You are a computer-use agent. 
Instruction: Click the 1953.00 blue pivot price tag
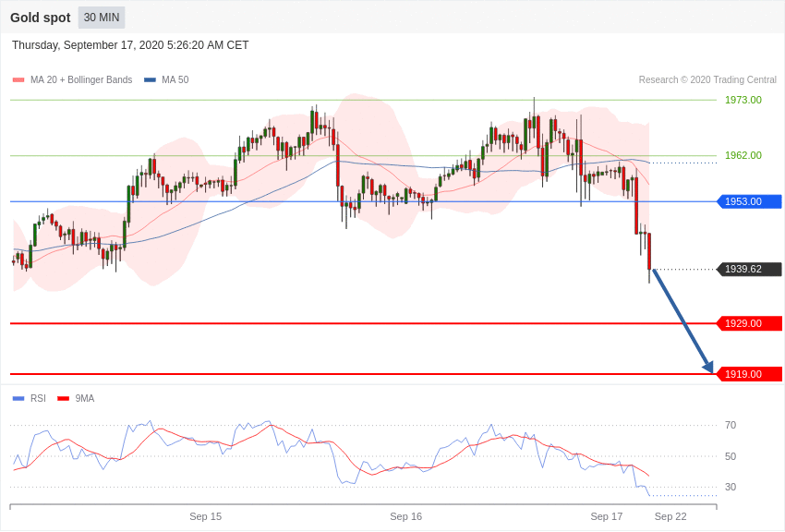(x=749, y=201)
